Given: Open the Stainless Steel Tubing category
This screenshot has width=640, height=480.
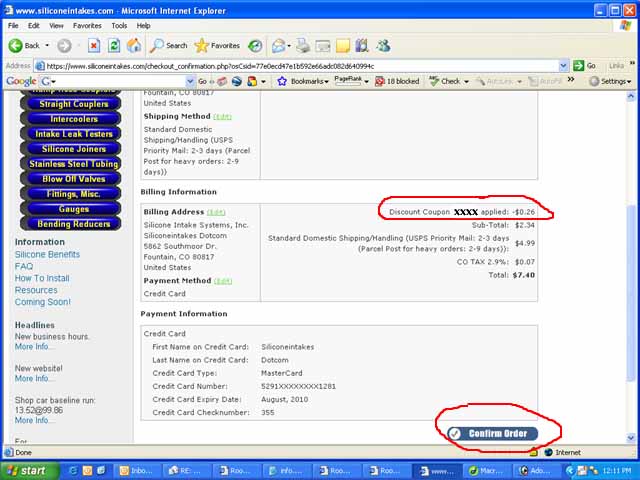Looking at the screenshot, I should [x=71, y=164].
